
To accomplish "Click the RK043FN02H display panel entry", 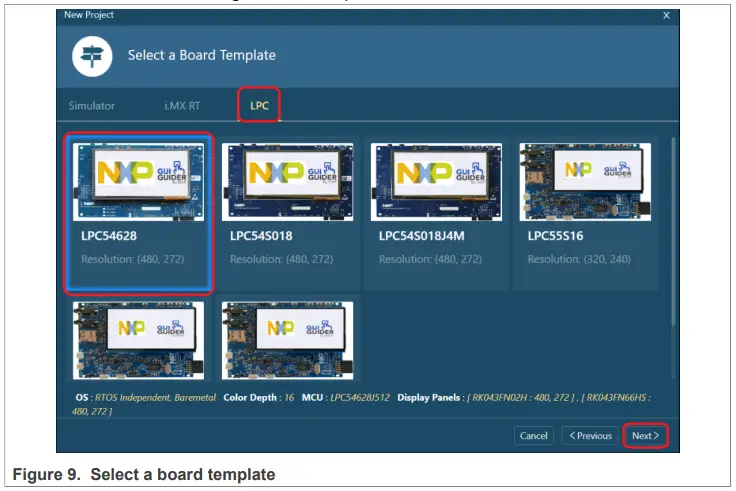I will tap(521, 397).
